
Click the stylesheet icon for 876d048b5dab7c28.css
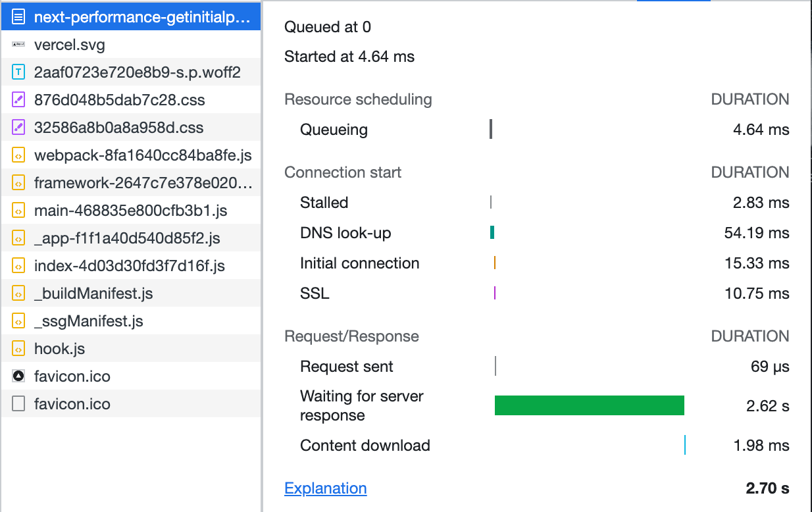tap(19, 100)
